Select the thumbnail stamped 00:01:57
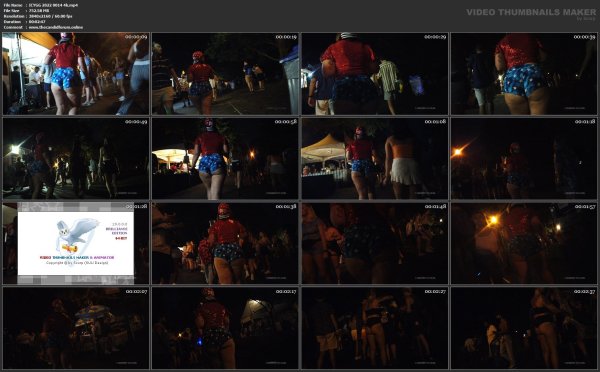Screen dimensions: 600x372 (524, 243)
